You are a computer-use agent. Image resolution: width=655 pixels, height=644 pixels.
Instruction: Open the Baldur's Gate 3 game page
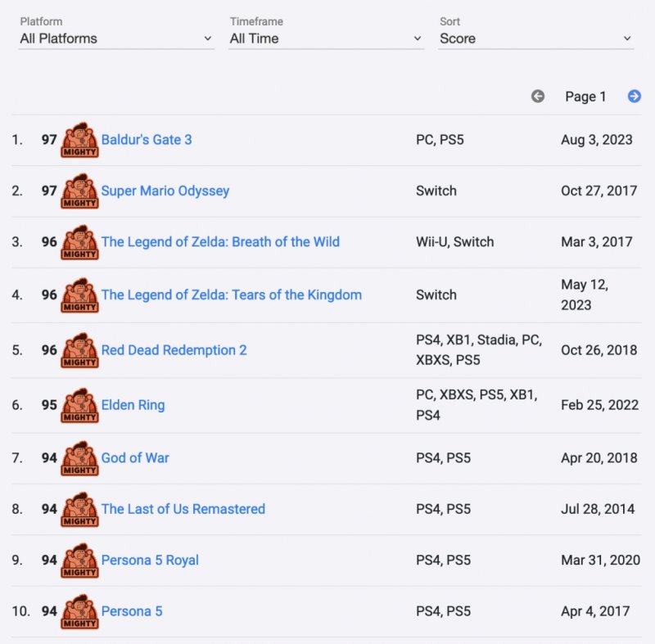tap(147, 140)
